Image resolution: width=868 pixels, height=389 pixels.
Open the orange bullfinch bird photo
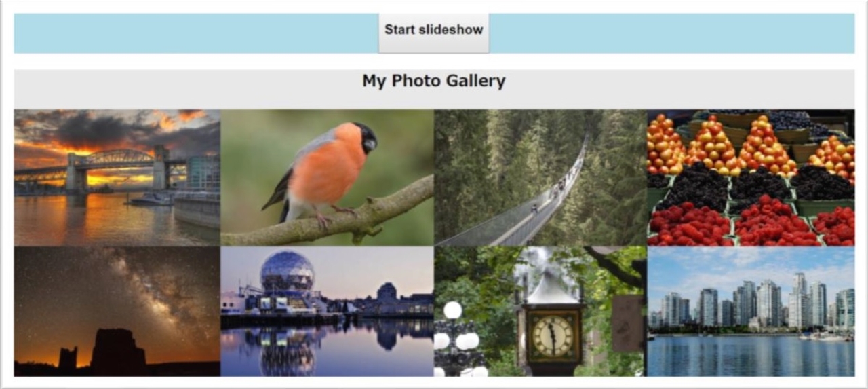[327, 177]
